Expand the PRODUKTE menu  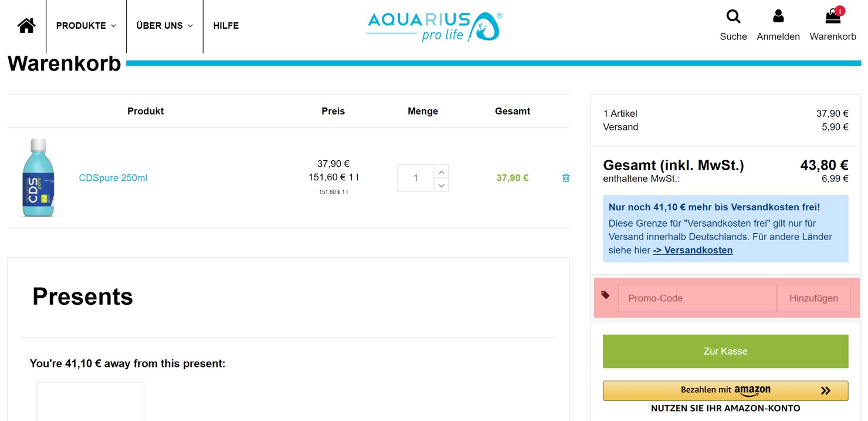(86, 26)
